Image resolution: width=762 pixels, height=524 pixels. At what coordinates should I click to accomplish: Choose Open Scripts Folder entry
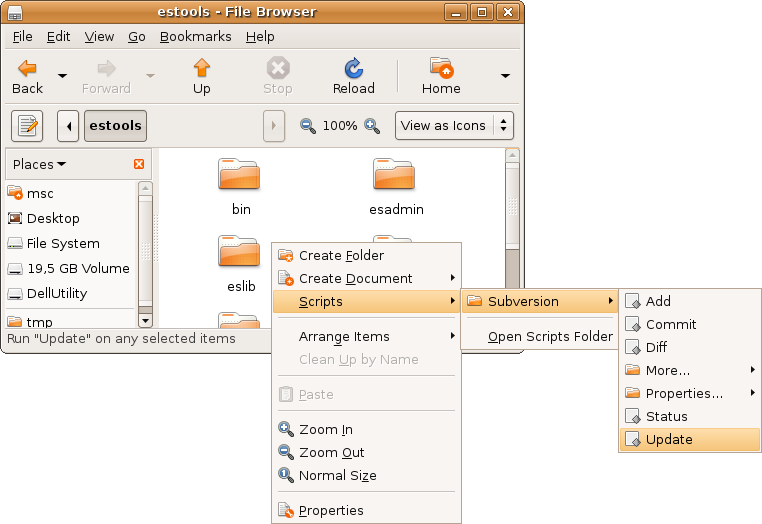[x=539, y=336]
